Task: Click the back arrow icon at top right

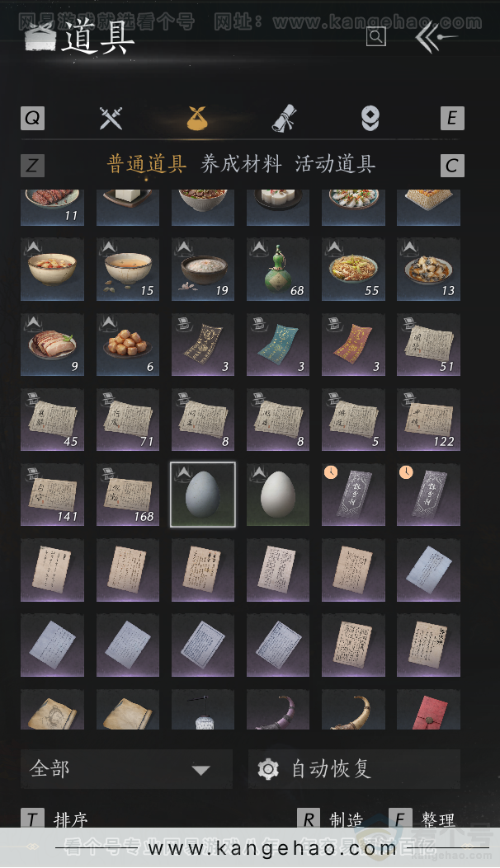Action: 435,38
